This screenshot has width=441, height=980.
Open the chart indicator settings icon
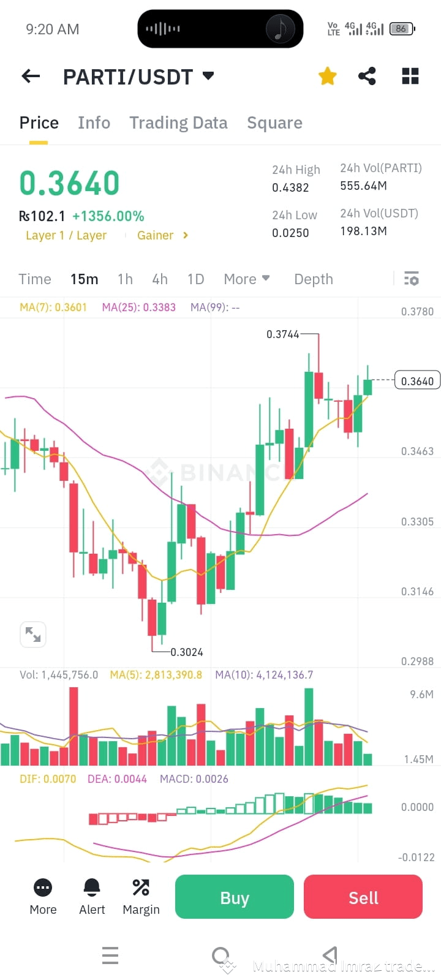click(x=411, y=279)
